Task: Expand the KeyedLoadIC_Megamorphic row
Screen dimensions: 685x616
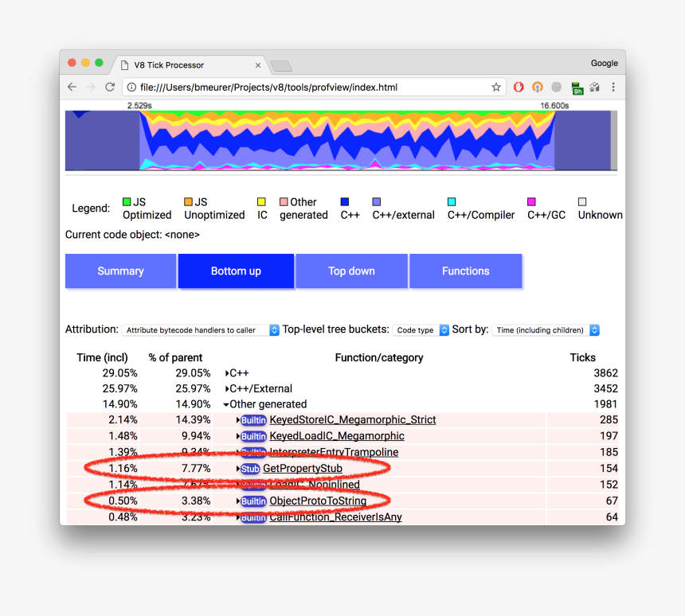Action: point(238,436)
